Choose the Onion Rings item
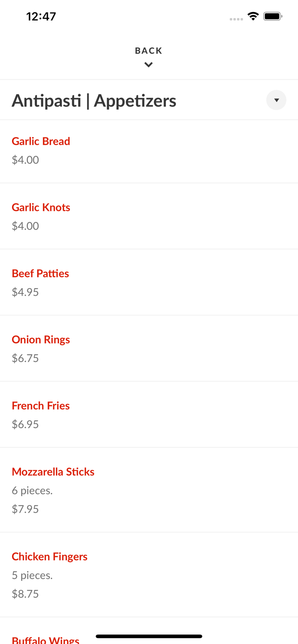298x644 pixels. (x=41, y=340)
